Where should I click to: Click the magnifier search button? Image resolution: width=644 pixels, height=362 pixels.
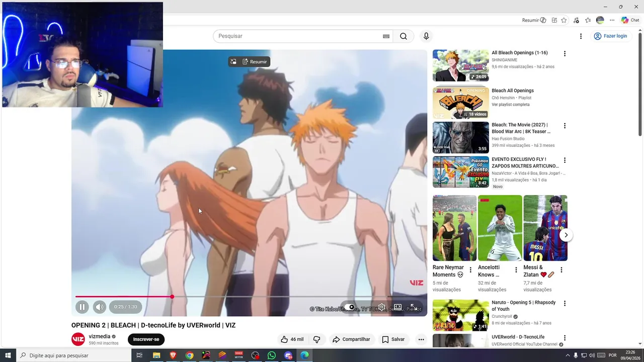[x=404, y=36]
